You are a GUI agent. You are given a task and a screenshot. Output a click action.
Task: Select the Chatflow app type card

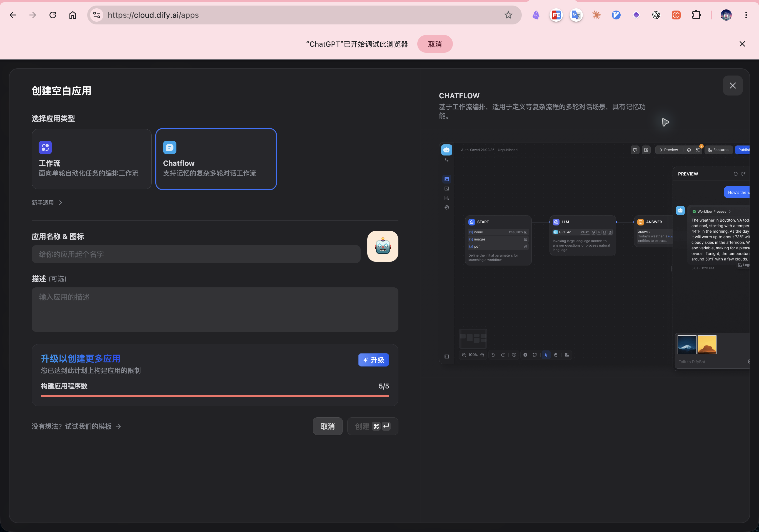(216, 159)
